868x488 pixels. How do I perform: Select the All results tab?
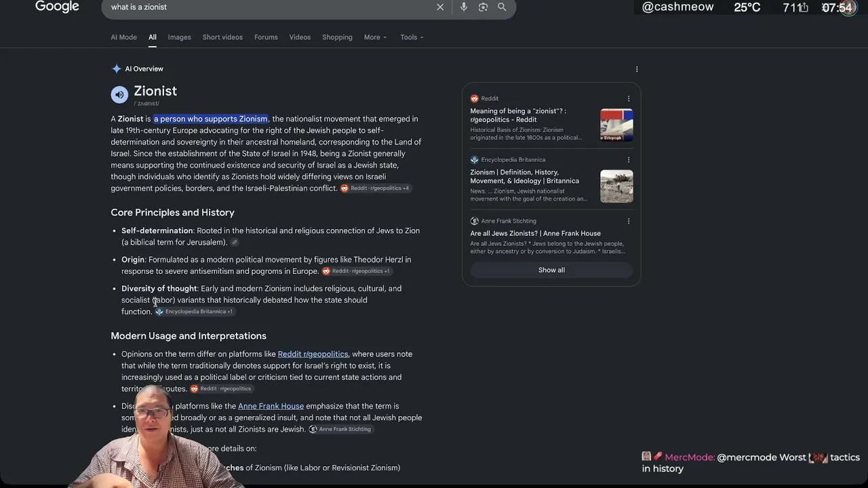pos(153,37)
